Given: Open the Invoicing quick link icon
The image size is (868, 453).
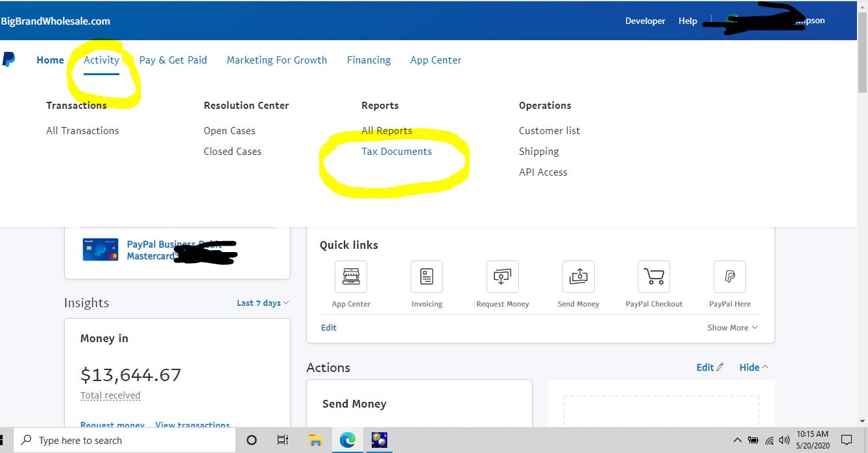Looking at the screenshot, I should [x=426, y=277].
